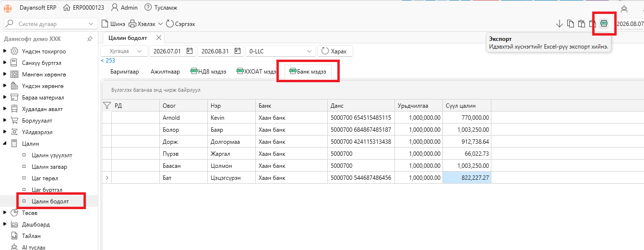Open the robot AI assistant icon
644x250 pixels.
(x=624, y=8)
